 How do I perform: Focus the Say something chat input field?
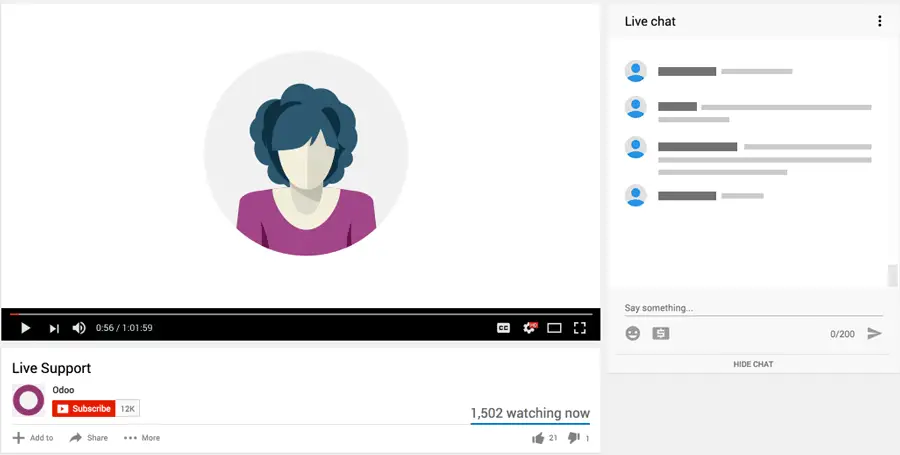753,308
